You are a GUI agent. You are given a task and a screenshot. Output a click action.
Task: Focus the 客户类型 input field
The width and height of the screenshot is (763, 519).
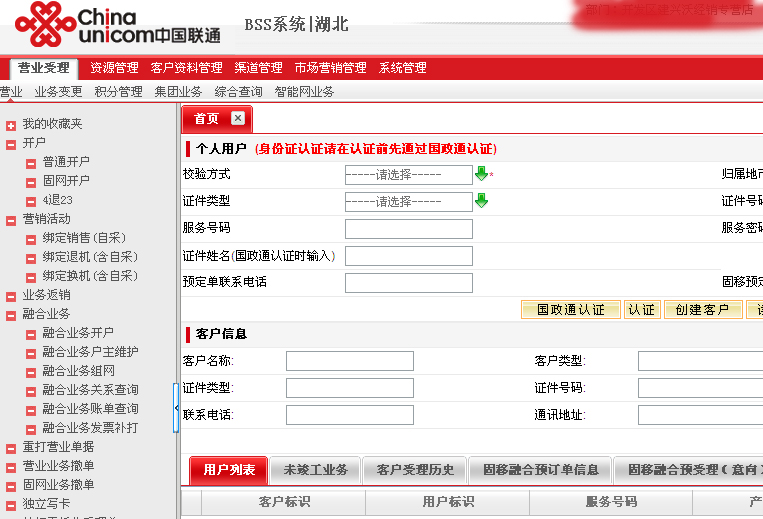pos(701,361)
